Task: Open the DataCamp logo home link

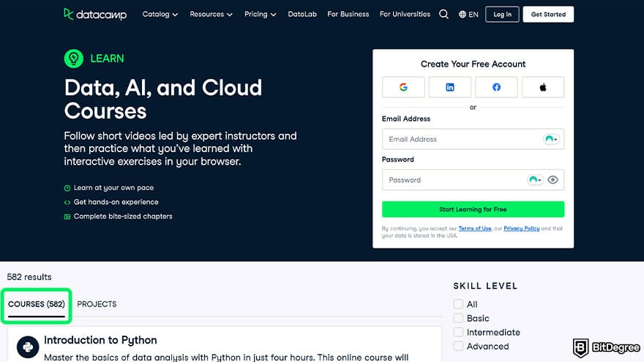Action: tap(95, 15)
